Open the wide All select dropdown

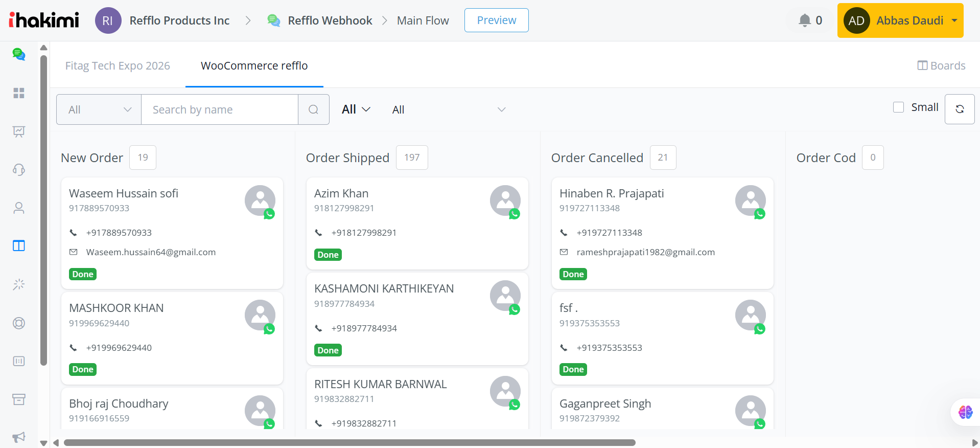449,109
